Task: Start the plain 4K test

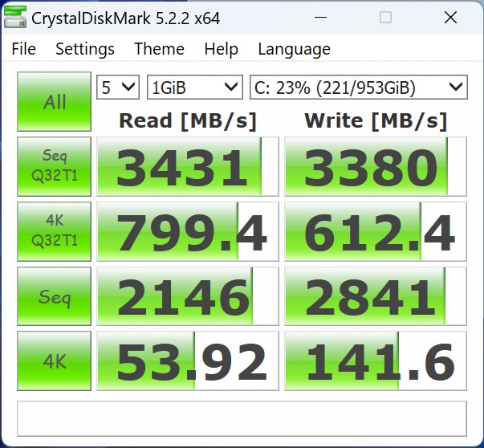Action: (x=54, y=361)
